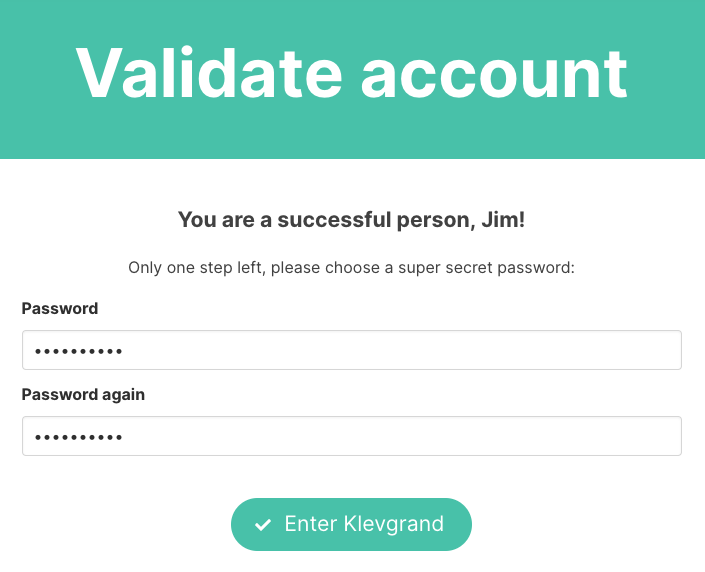Click the Password field label
This screenshot has height=572, width=705.
click(x=60, y=309)
